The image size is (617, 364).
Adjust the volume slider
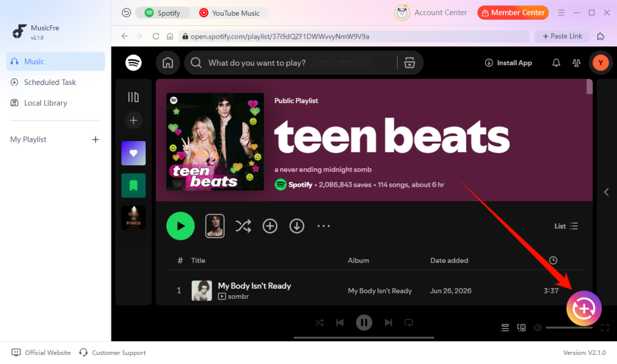569,327
